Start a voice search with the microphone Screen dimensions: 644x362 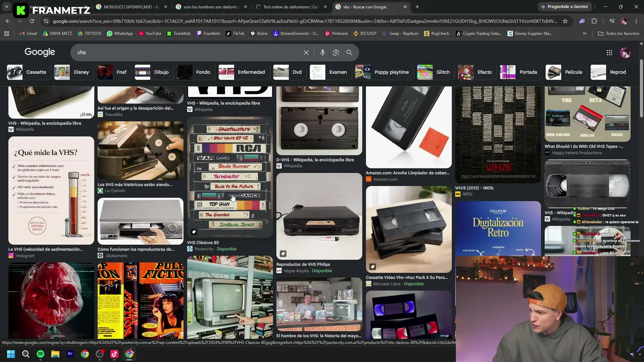coord(323,52)
